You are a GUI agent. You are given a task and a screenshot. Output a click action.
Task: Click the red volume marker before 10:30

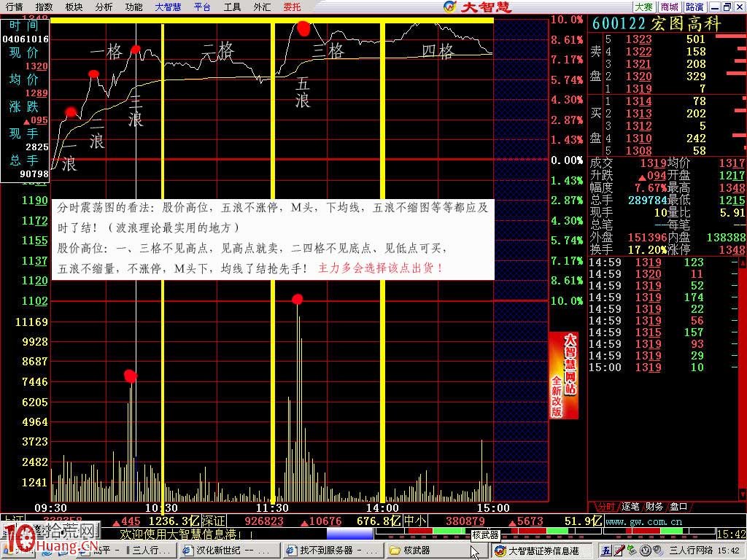pos(130,376)
